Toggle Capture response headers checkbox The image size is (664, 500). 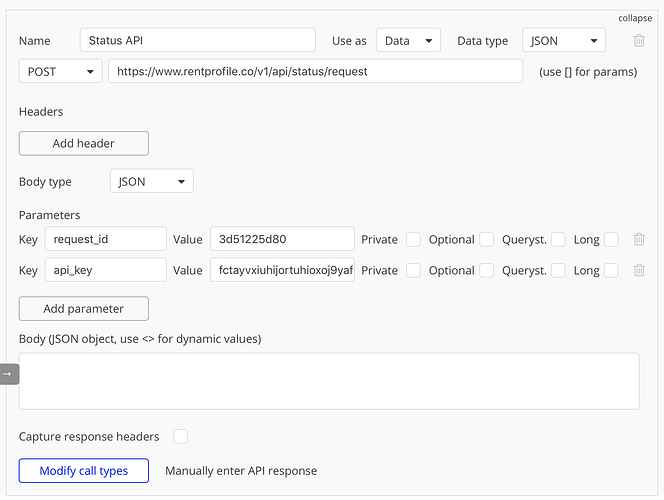[x=181, y=436]
